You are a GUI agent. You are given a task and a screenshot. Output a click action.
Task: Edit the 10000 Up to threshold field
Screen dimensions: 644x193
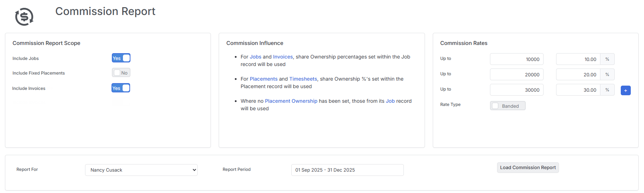click(517, 59)
